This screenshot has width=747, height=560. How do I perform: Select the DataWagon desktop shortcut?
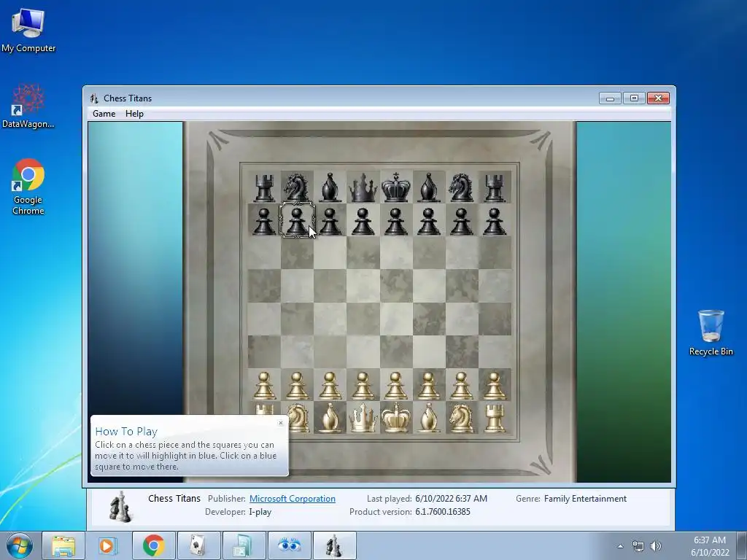[28, 106]
